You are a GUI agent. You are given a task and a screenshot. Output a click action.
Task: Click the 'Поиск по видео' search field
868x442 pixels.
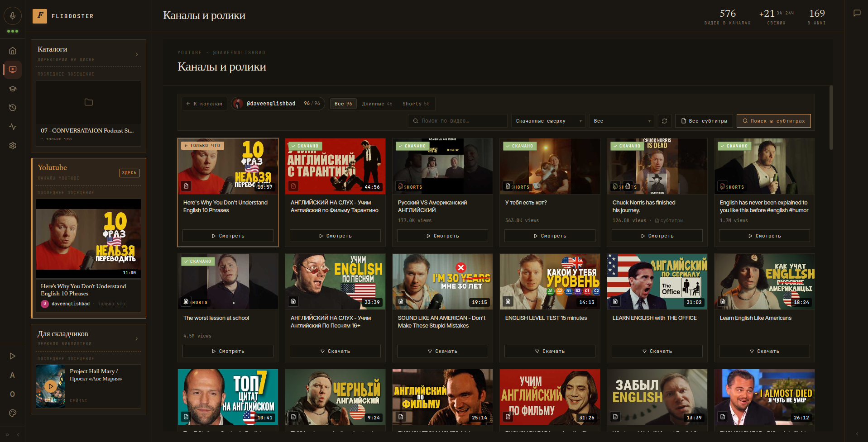click(x=458, y=121)
